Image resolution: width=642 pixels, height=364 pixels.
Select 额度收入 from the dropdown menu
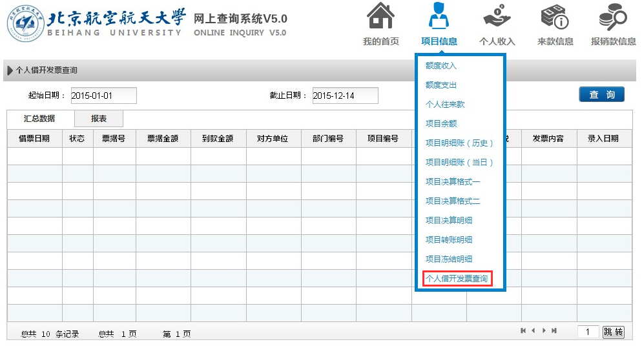tap(441, 66)
